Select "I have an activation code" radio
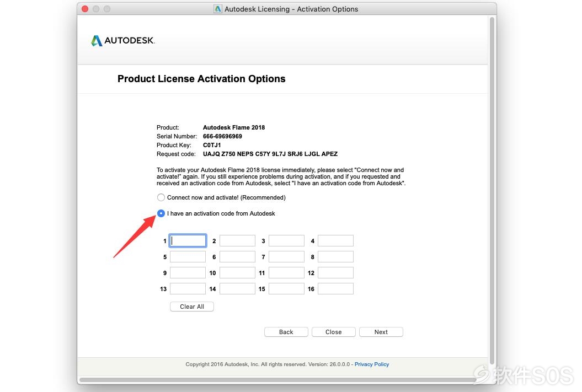The height and width of the screenshot is (392, 582). pyautogui.click(x=161, y=213)
